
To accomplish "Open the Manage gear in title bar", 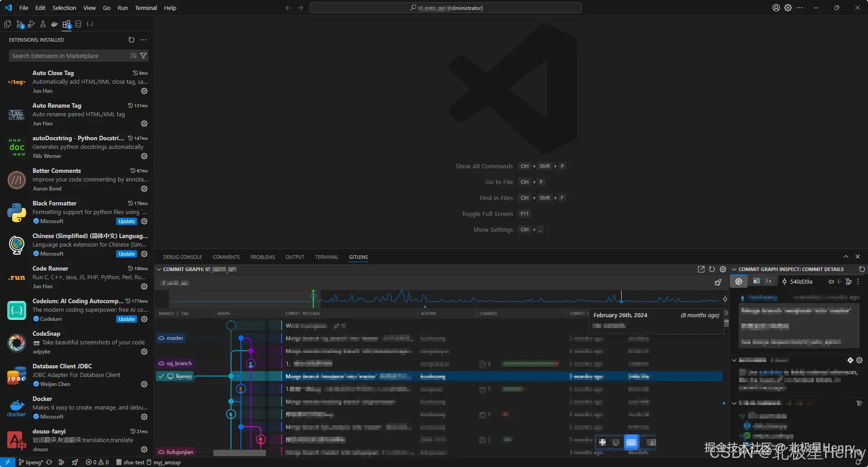I will click(x=788, y=8).
